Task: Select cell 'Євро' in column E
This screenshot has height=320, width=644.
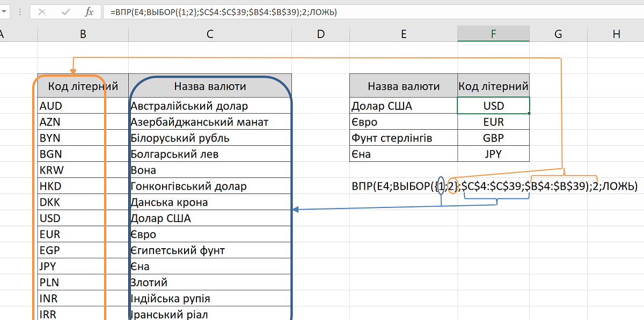Action: tap(404, 122)
